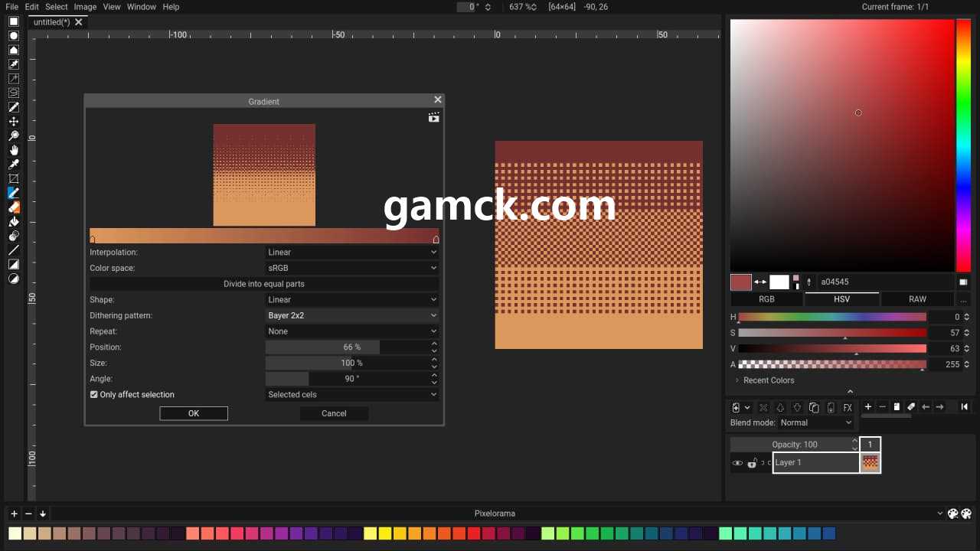Open the Shape dropdown
The height and width of the screenshot is (551, 980).
coord(352,300)
